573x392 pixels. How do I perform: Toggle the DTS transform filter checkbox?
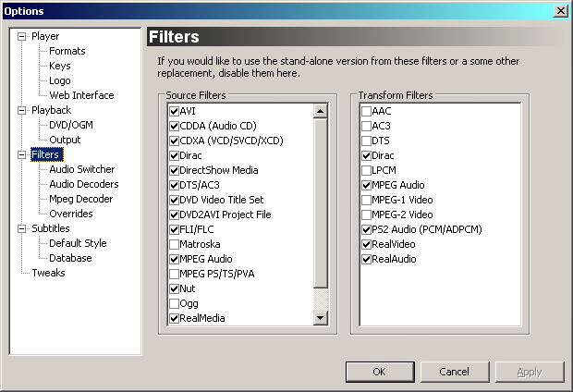coord(366,141)
